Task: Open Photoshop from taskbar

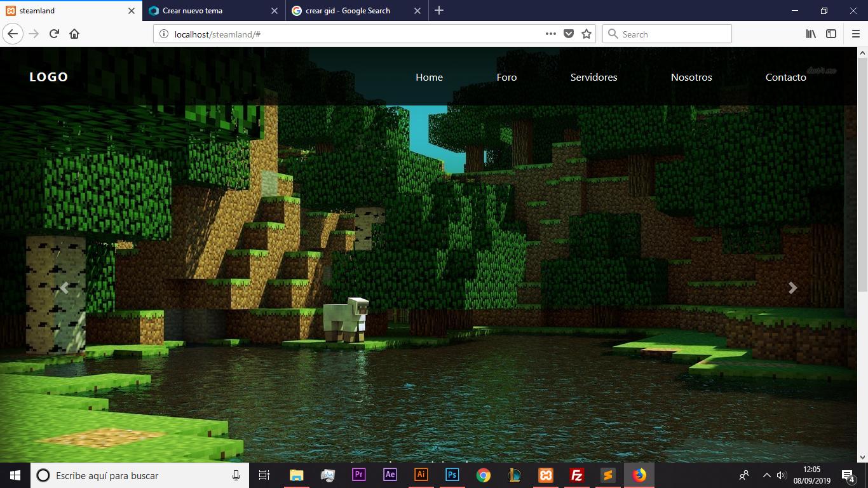Action: [x=452, y=475]
